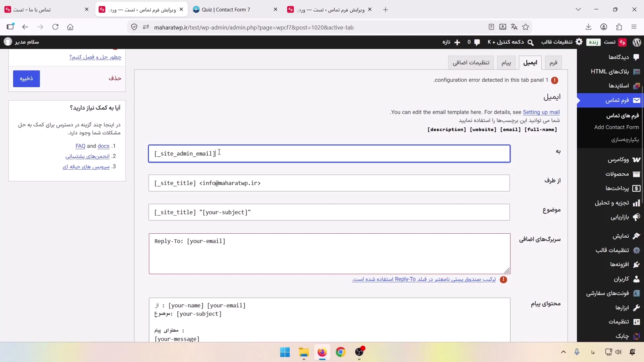Screen dimensions: 644x362
Task: Open a new browser tab with plus
Action: click(x=386, y=9)
